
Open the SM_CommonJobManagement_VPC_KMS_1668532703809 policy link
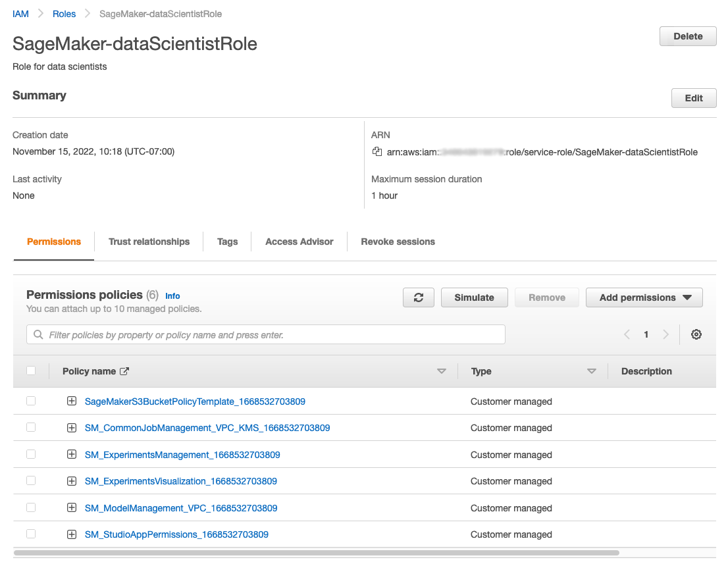pos(207,428)
